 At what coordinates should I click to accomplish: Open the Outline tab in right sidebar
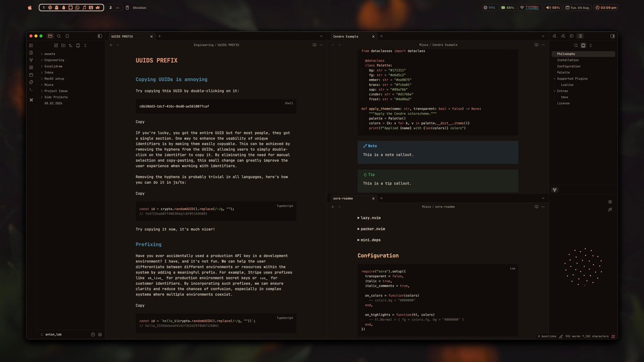(x=580, y=36)
